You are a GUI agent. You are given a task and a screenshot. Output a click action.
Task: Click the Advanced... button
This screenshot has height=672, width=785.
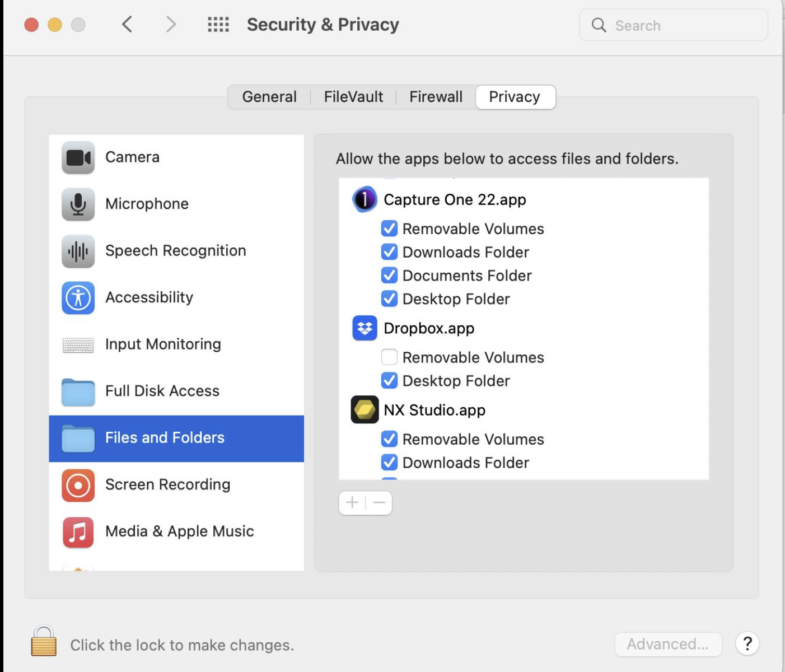[668, 644]
